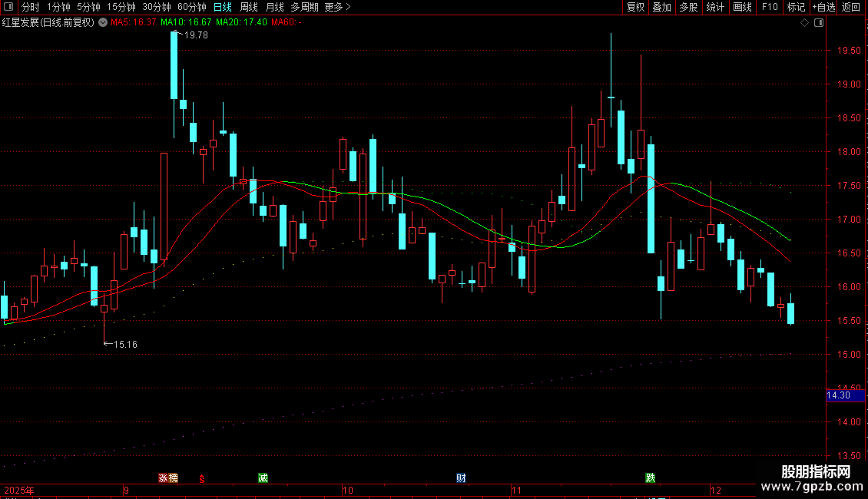The image size is (868, 499).
Task: Select the 15分钟 period tab
Action: 121,7
